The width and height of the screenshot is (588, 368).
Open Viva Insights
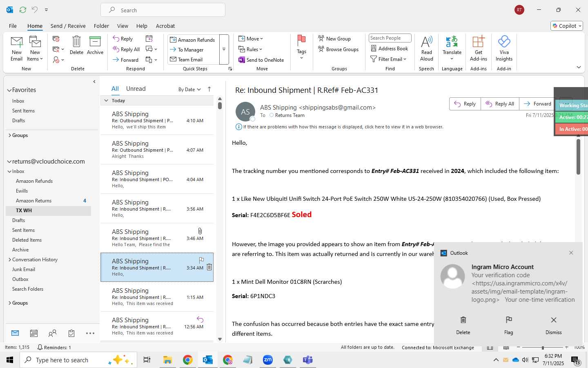click(504, 49)
